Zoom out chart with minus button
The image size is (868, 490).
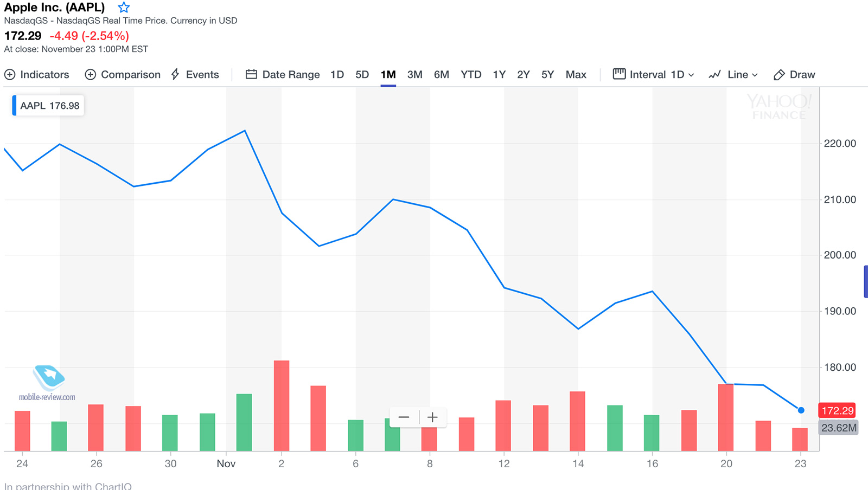click(x=404, y=417)
